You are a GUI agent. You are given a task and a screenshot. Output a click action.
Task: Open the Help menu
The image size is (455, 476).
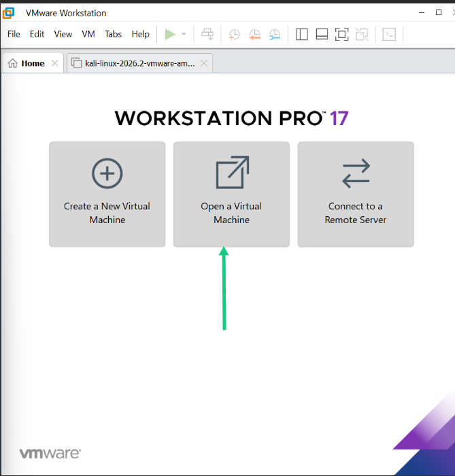pyautogui.click(x=141, y=34)
